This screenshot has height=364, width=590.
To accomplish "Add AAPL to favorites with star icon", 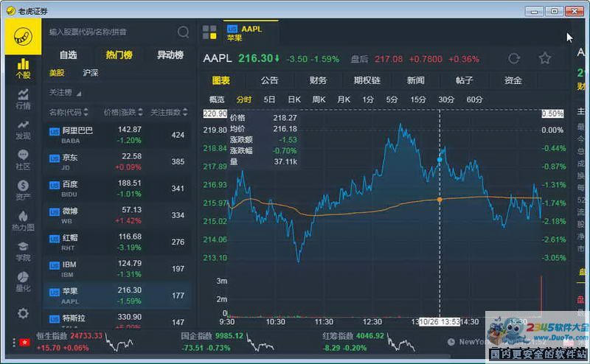I will (x=544, y=58).
